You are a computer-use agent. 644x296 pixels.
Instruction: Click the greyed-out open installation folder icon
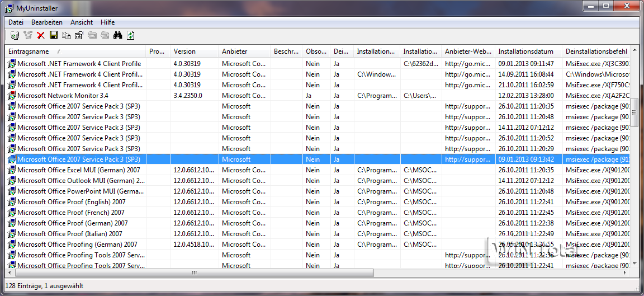[92, 36]
